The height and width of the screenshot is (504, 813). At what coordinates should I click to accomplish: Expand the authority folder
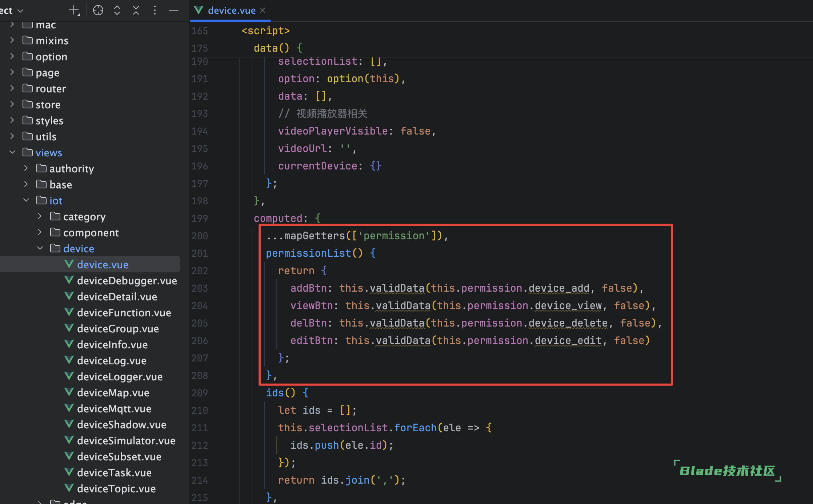26,168
